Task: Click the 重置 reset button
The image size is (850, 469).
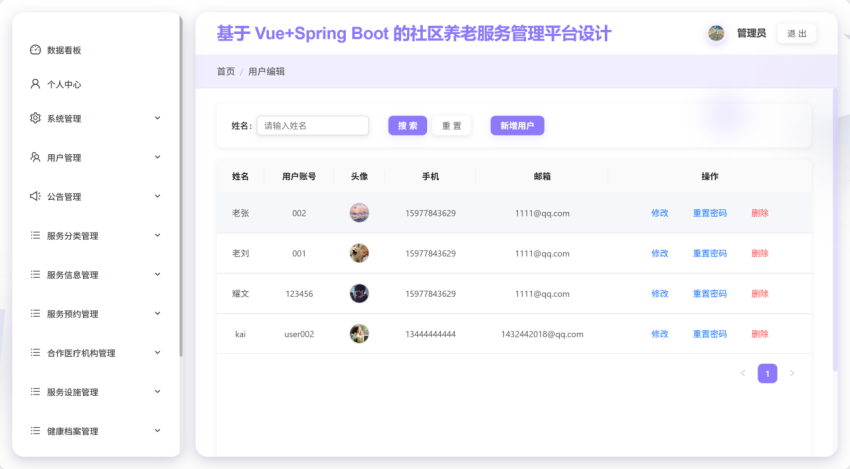Action: [451, 125]
